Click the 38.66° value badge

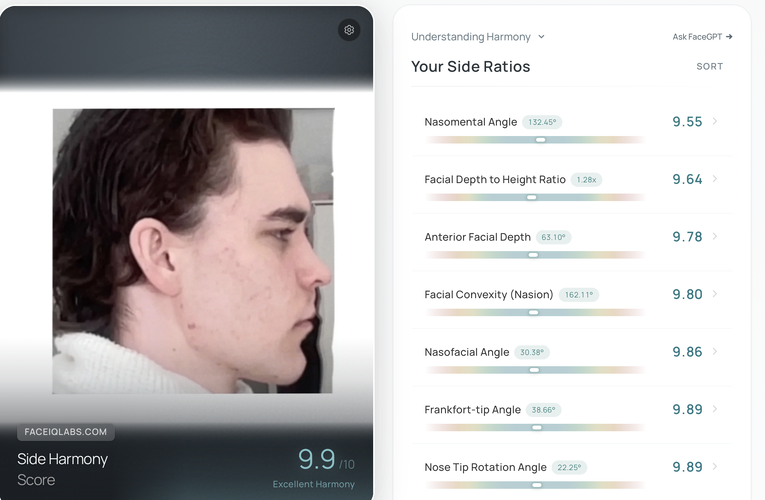[x=543, y=410]
